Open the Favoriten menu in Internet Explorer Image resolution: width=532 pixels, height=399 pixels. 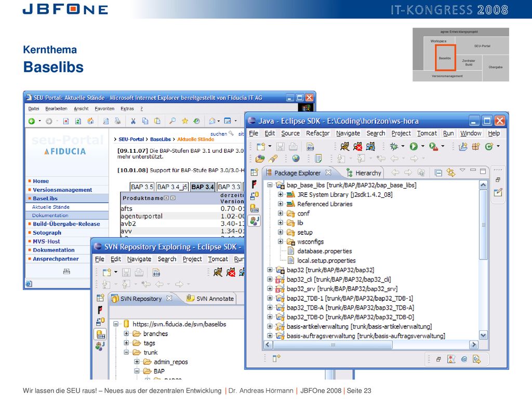coord(104,109)
